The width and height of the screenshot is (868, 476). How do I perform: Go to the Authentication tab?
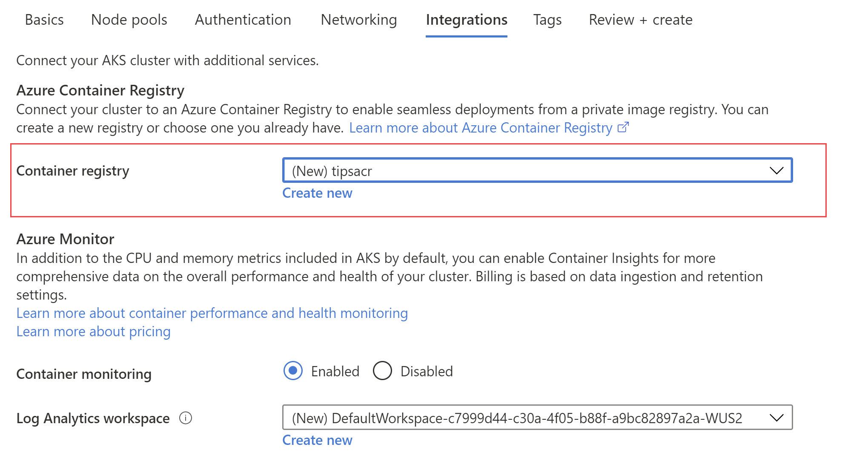click(x=243, y=20)
